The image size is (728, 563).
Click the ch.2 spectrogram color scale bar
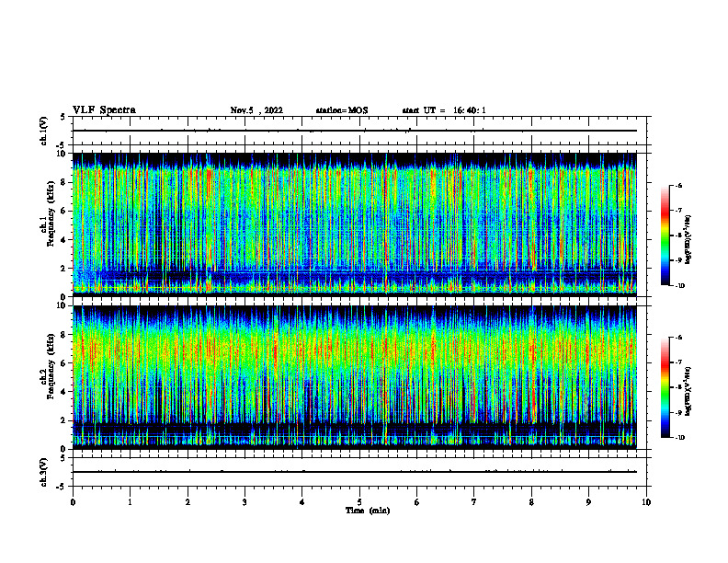tap(665, 387)
